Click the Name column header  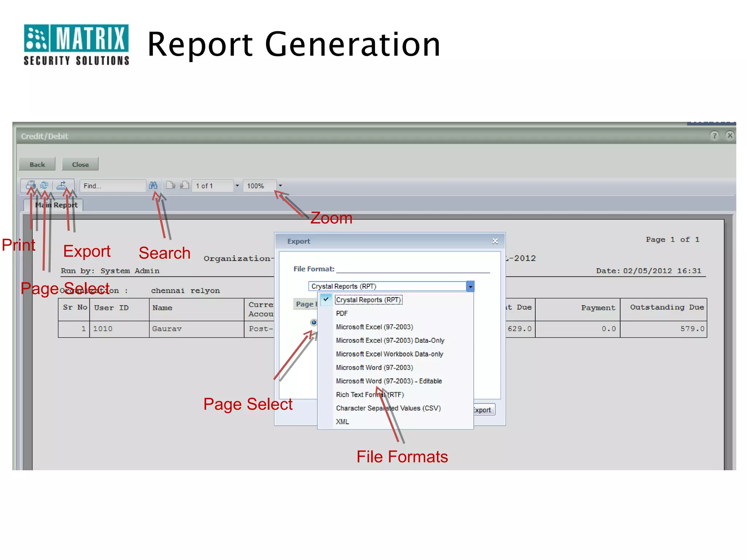coord(197,310)
